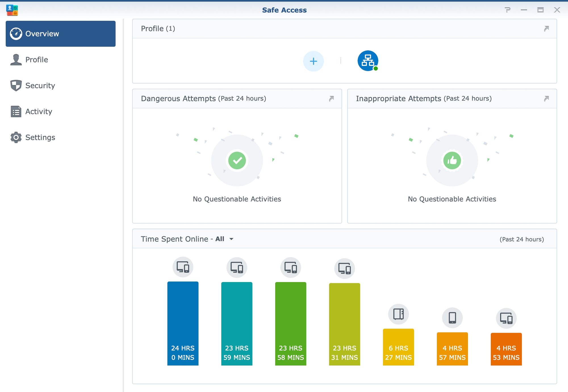Click the Settings gear icon
568x392 pixels.
[16, 137]
